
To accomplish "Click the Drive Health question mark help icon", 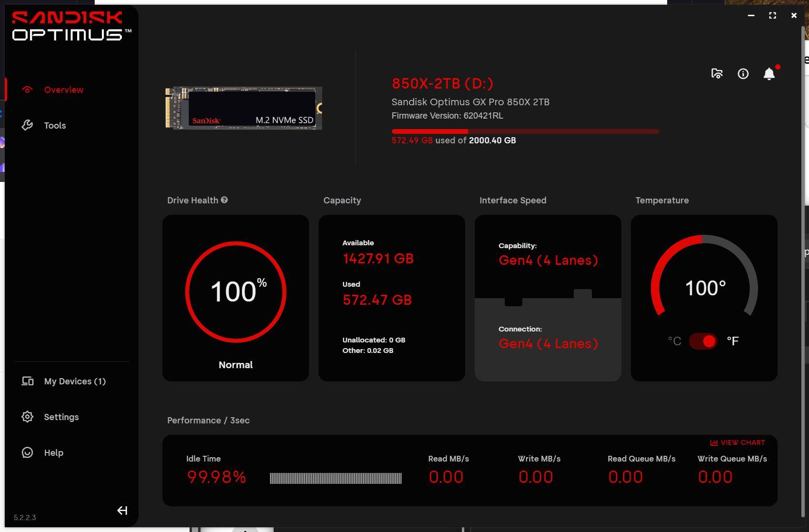I will [224, 200].
